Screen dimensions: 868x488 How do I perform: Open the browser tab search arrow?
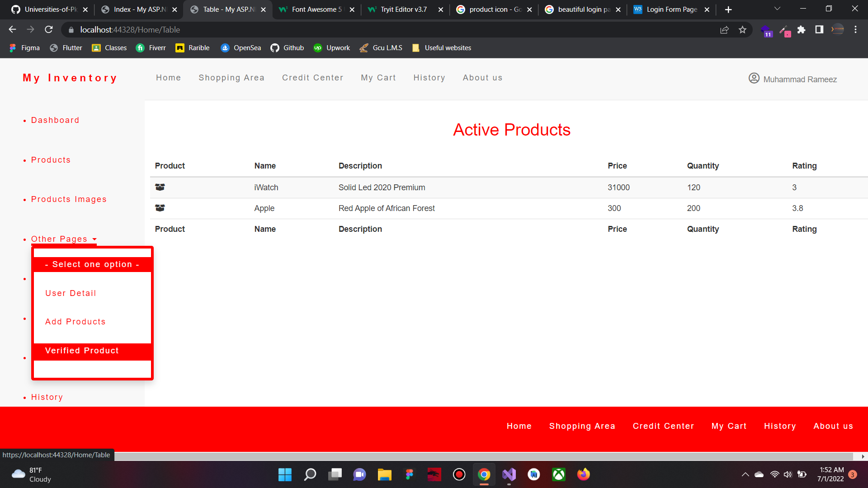click(777, 8)
